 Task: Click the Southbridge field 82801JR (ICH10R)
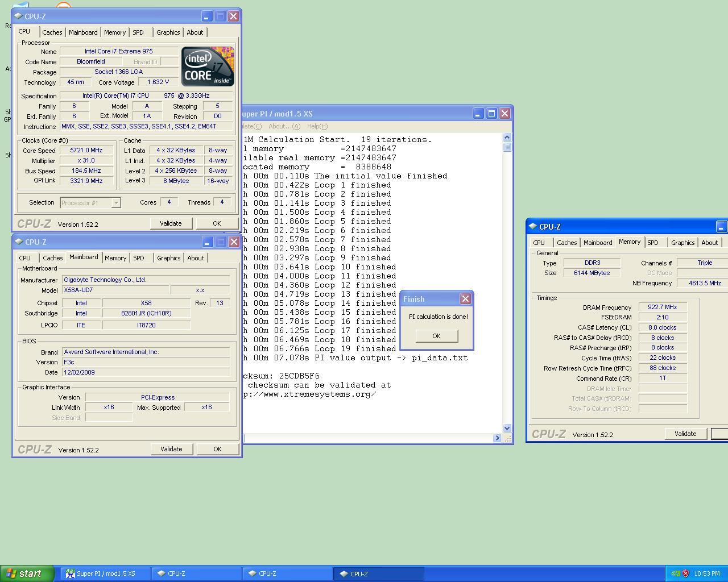tap(146, 314)
